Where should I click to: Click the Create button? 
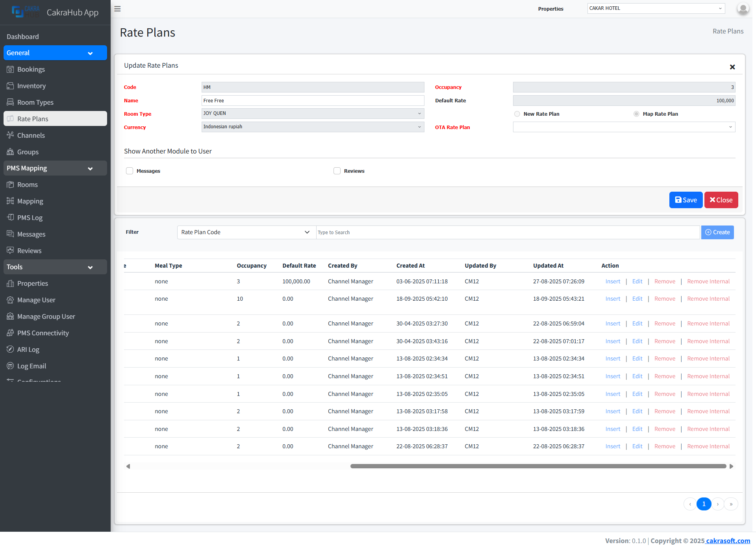[717, 232]
